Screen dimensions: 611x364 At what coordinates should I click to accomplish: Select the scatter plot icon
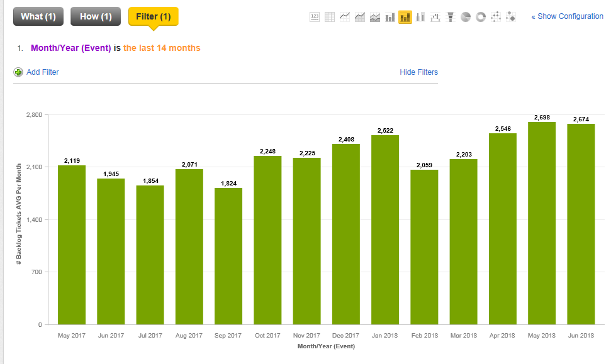tap(496, 17)
